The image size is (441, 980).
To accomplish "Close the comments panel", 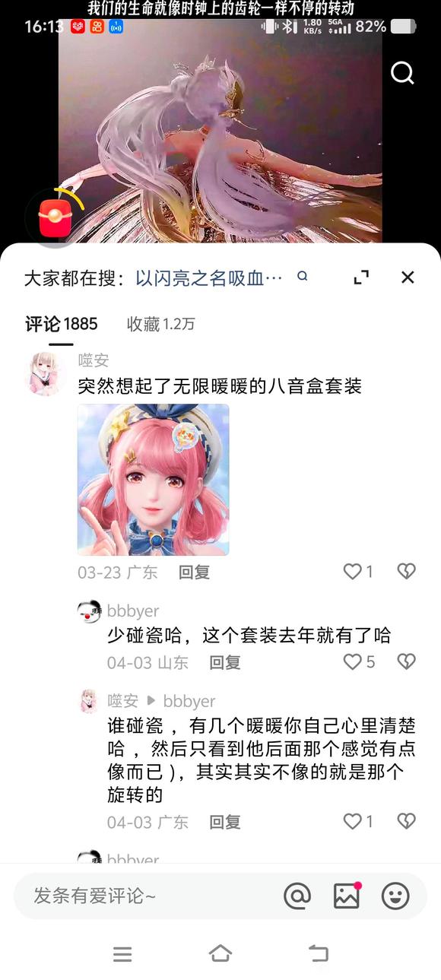I will click(408, 278).
